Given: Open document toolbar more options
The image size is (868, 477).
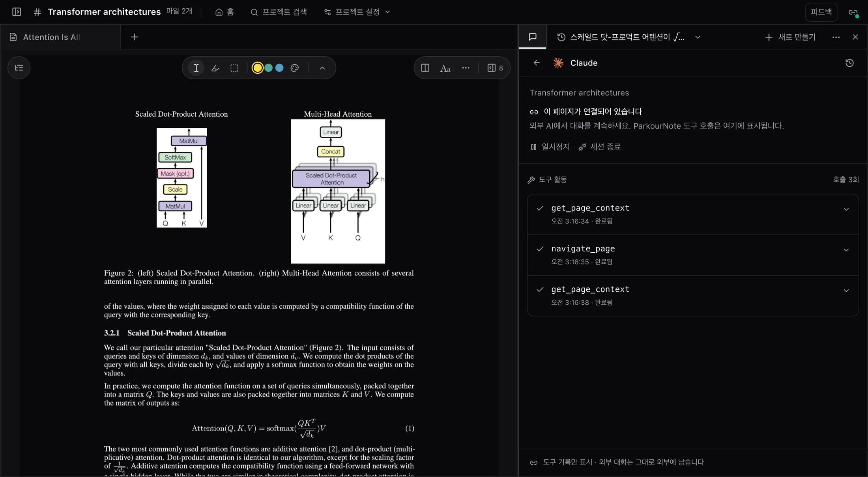Looking at the screenshot, I should tap(466, 68).
